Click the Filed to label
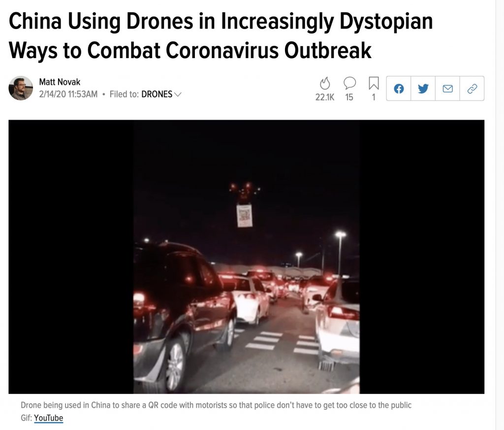Image resolution: width=504 pixels, height=430 pixels. tap(124, 94)
